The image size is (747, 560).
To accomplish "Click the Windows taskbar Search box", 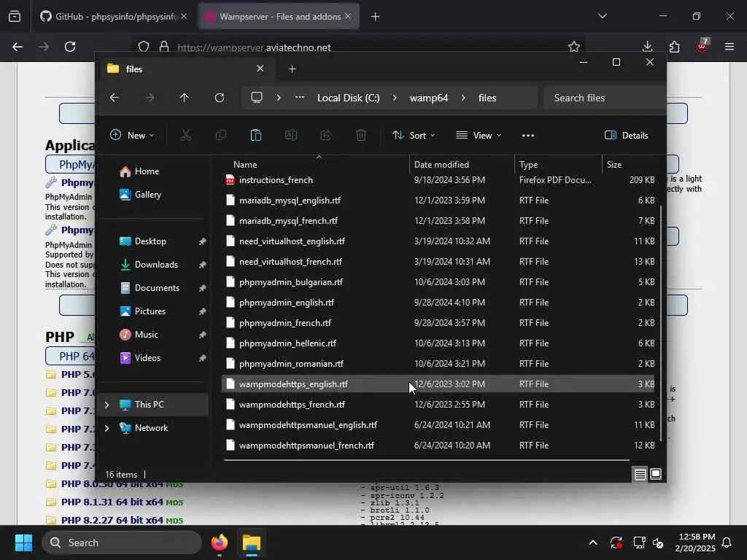I will (122, 542).
